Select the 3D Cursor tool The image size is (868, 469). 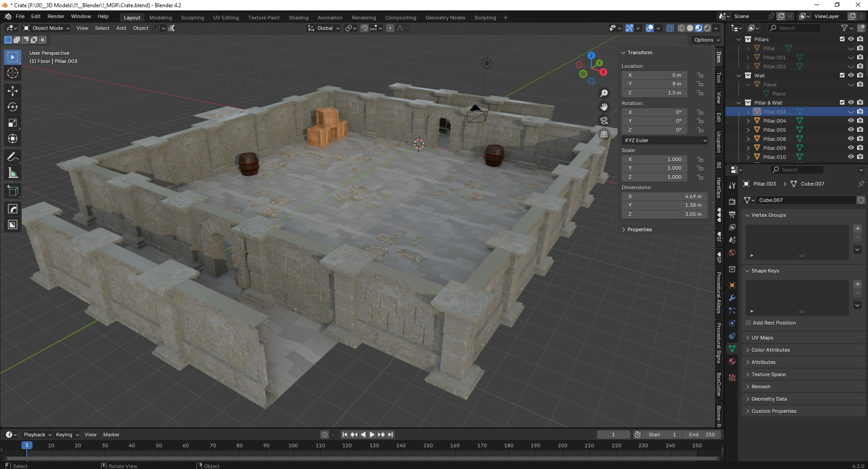tap(13, 73)
